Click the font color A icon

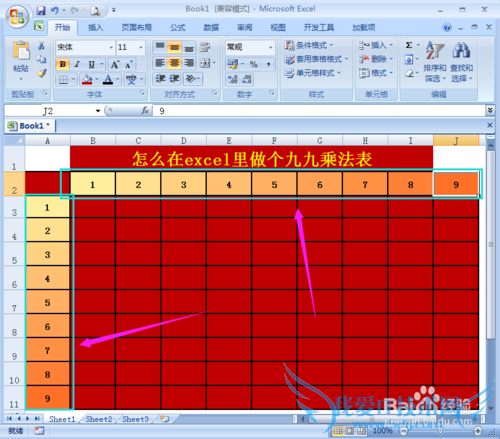tap(108, 79)
